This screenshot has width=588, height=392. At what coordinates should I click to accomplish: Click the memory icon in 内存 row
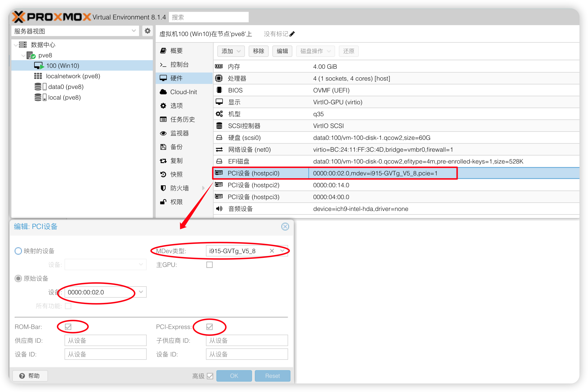(219, 67)
